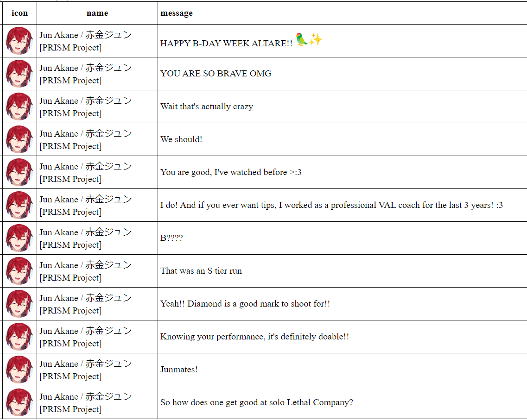Viewport: 527px width, 420px height.
Task: Click avatar in the 'We should!' row
Action: (19, 139)
